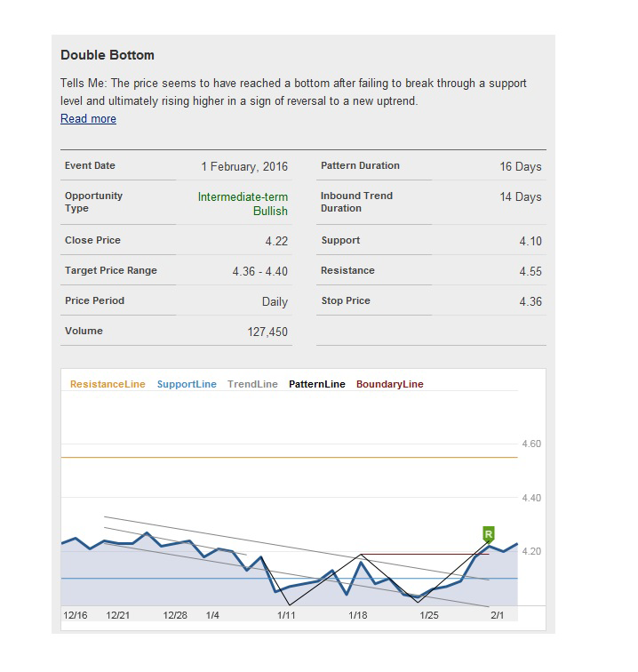Toggle TrendLine in the chart legend
This screenshot has height=672, width=638.
coord(252,385)
